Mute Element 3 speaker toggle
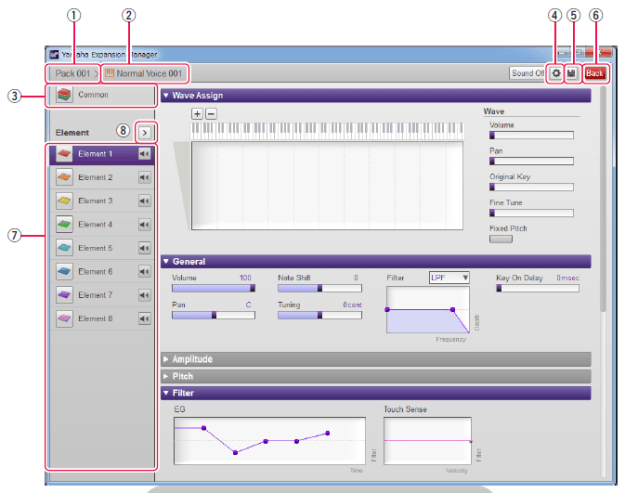This screenshot has height=493, width=625. click(144, 201)
